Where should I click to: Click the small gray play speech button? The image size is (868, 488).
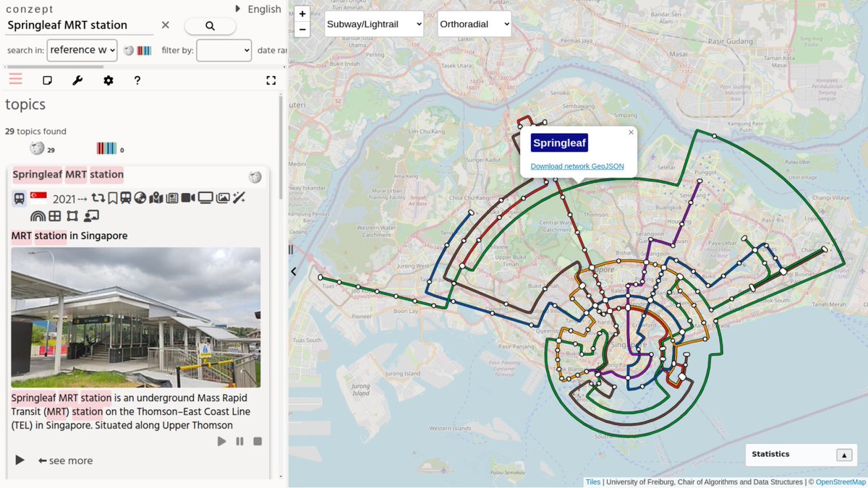click(222, 441)
